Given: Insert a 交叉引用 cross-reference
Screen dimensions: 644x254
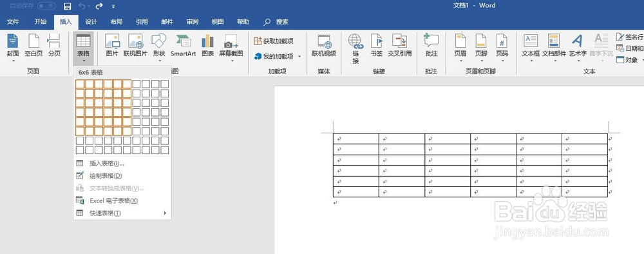Looking at the screenshot, I should (400, 45).
